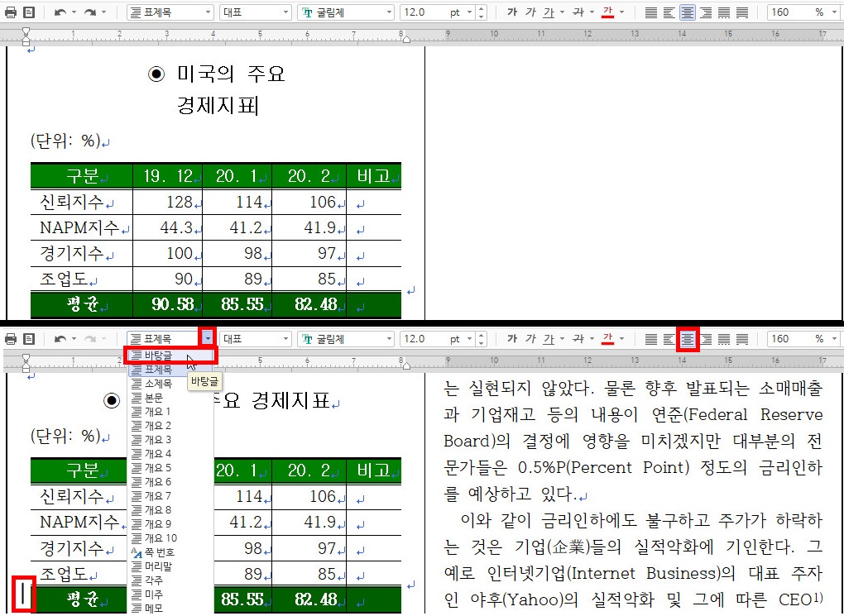Select 각주 style from the list
The width and height of the screenshot is (844, 616).
pyautogui.click(x=170, y=580)
